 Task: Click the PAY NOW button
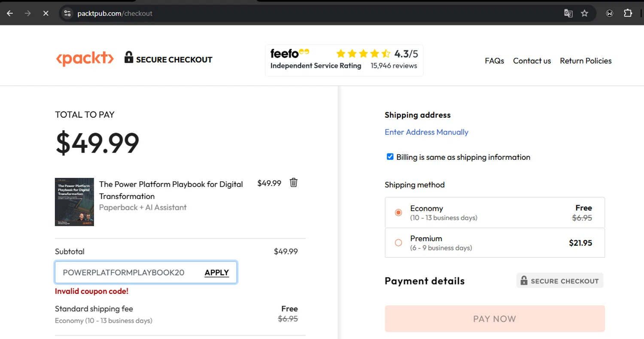495,319
